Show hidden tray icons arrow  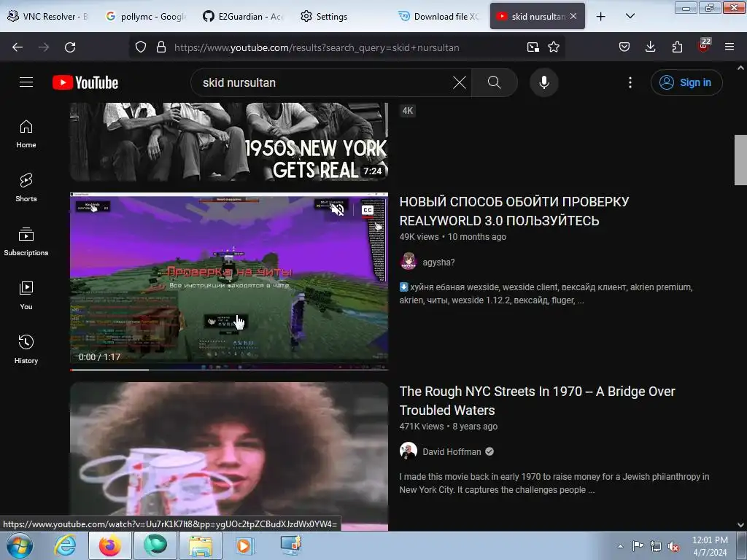tap(620, 546)
